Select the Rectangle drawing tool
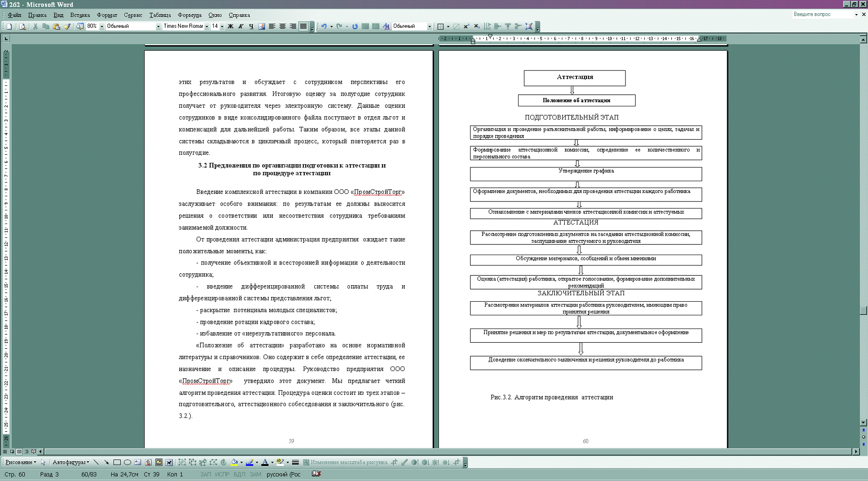Screen dimensions: 868x481 [x=117, y=463]
